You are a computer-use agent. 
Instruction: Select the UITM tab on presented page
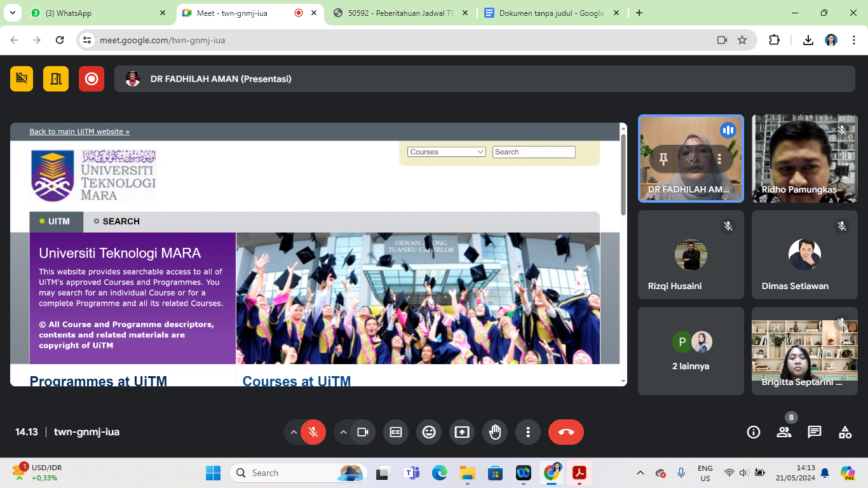56,221
